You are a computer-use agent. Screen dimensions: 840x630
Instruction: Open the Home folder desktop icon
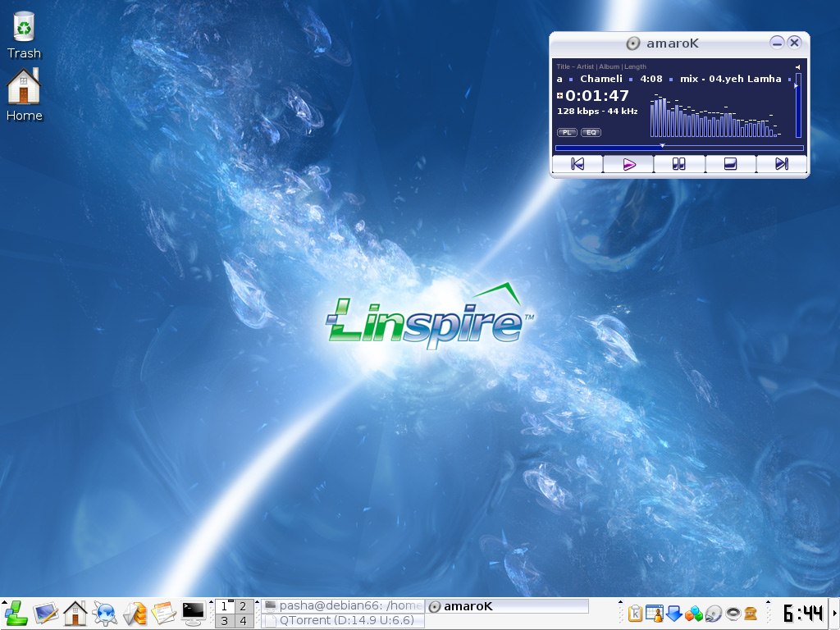tap(24, 95)
